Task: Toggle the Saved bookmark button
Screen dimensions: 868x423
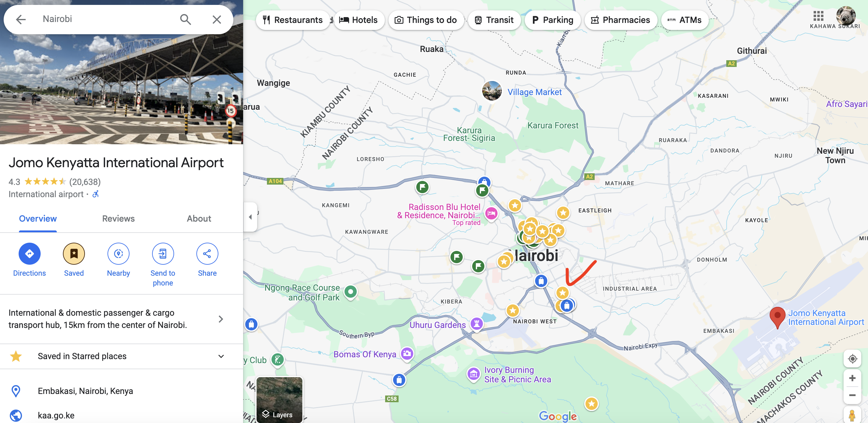Action: click(x=74, y=254)
